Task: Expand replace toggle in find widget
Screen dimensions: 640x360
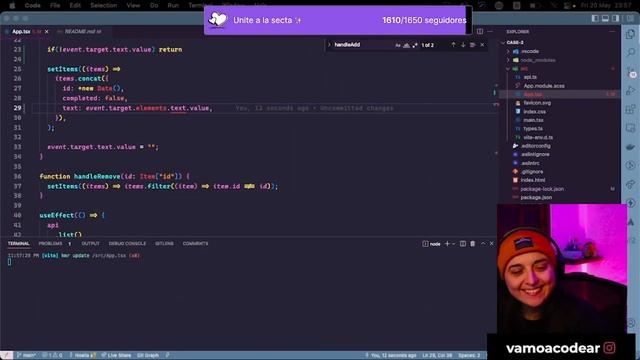Action: coord(329,45)
